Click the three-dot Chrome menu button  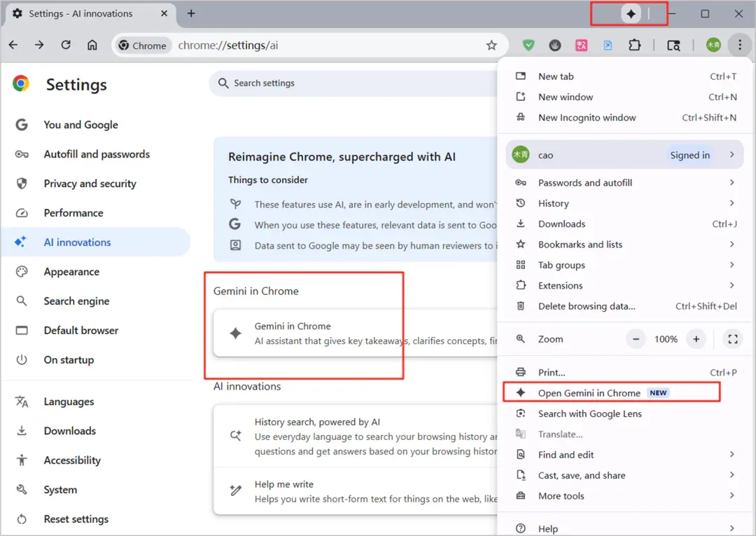[x=740, y=46]
